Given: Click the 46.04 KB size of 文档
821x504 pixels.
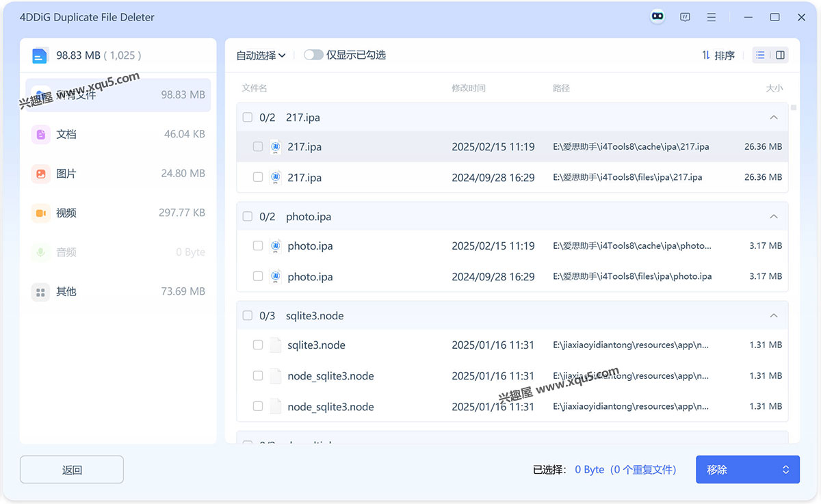Looking at the screenshot, I should 185,135.
